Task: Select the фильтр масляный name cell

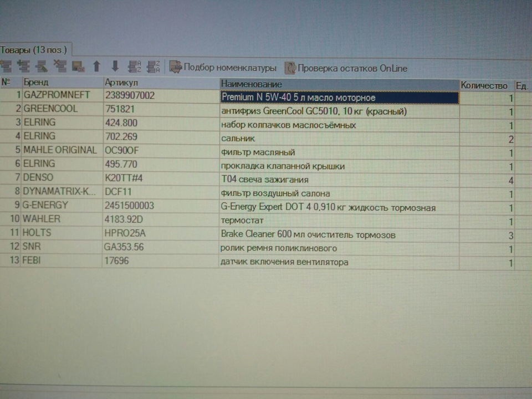Action: [339, 152]
